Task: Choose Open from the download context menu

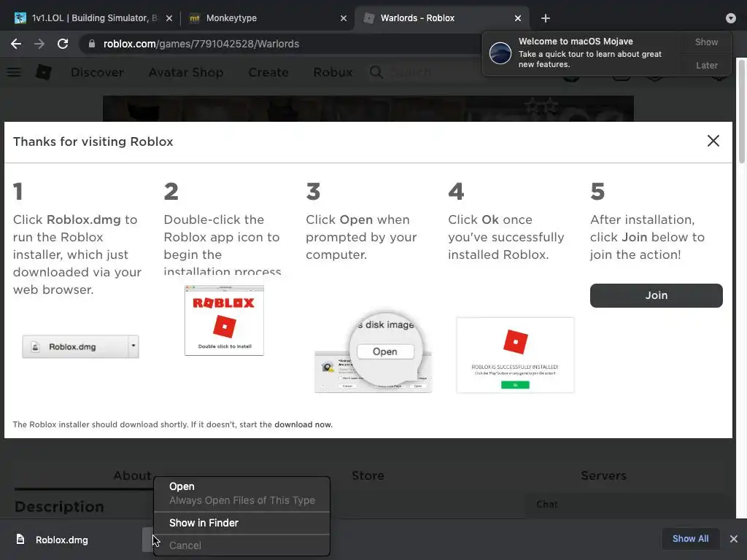Action: point(242,486)
